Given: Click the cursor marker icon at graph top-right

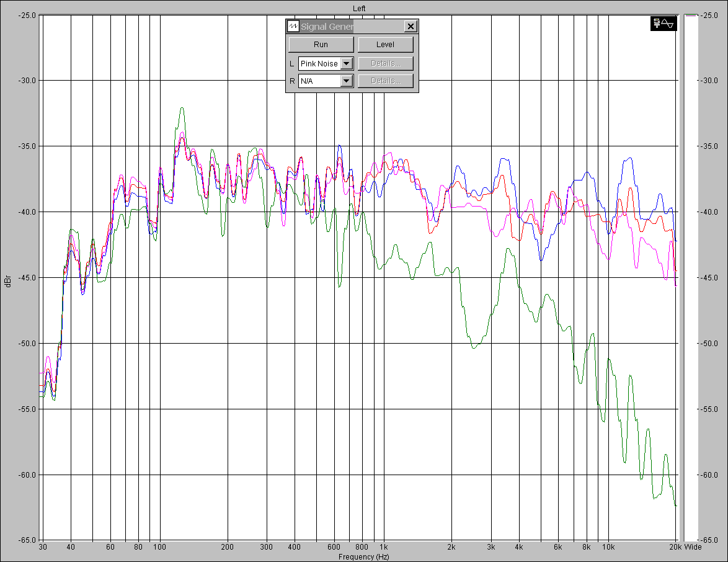Looking at the screenshot, I should pos(657,24).
